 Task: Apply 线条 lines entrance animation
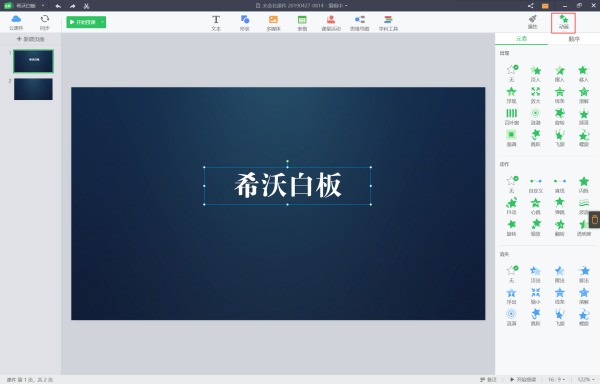[559, 95]
